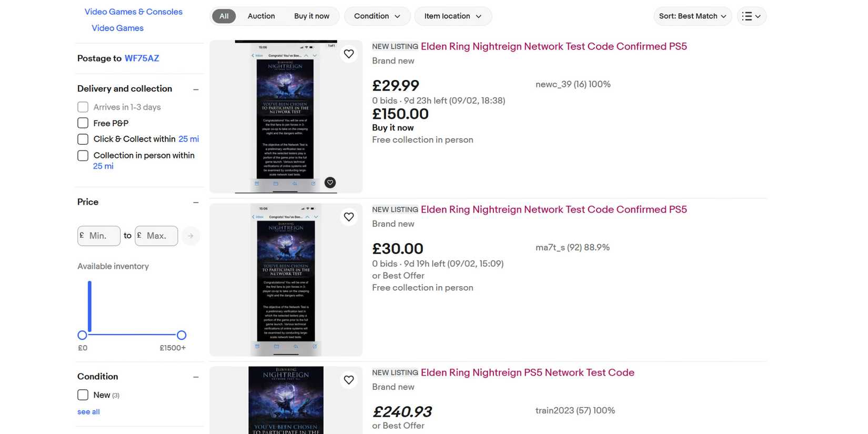Expand the Item location dropdown

452,16
